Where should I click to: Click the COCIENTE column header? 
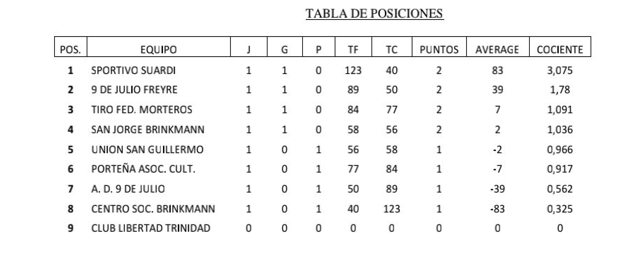(560, 50)
